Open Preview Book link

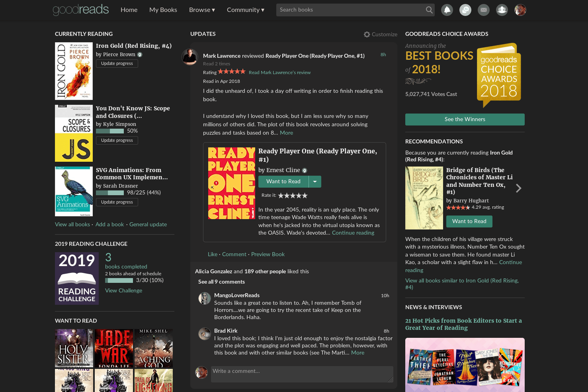coord(268,255)
